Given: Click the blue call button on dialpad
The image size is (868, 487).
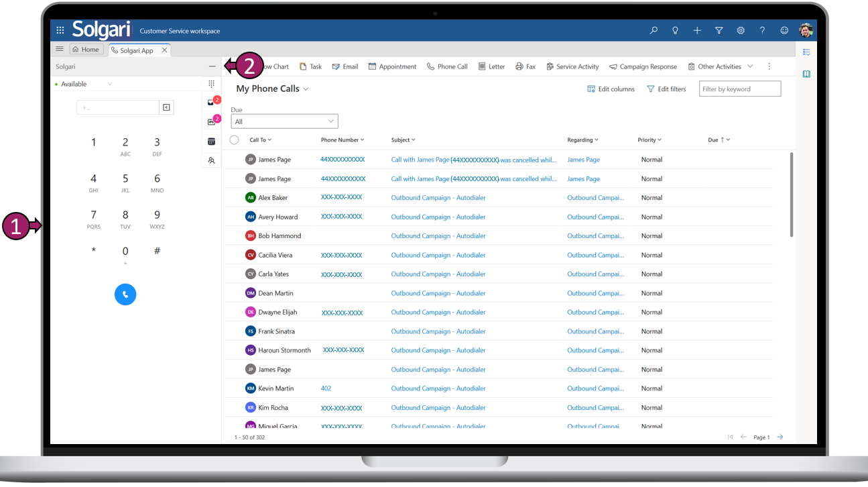Looking at the screenshot, I should click(125, 294).
